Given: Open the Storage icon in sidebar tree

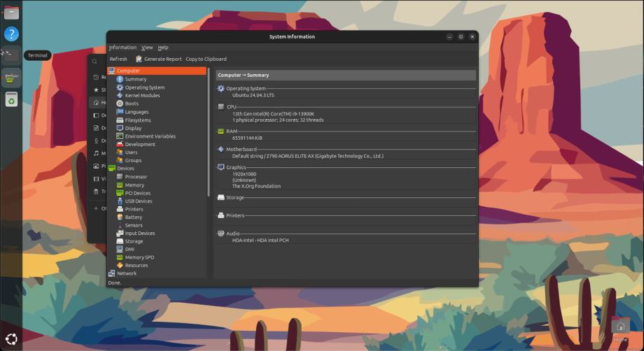Looking at the screenshot, I should [x=120, y=241].
